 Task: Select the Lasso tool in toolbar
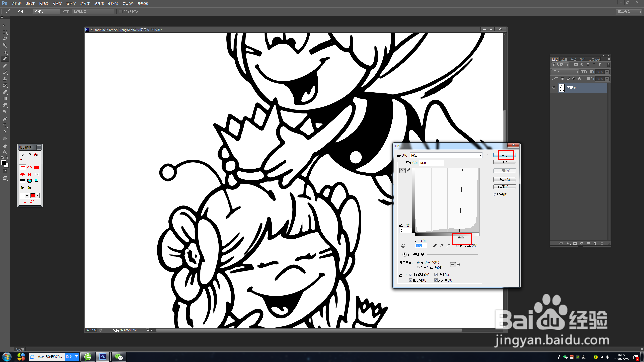pos(5,39)
